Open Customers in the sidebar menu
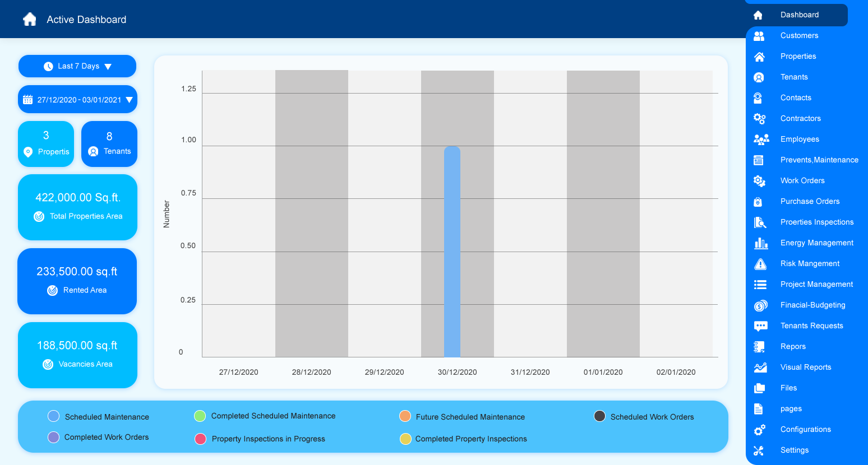This screenshot has width=868, height=465. click(799, 36)
